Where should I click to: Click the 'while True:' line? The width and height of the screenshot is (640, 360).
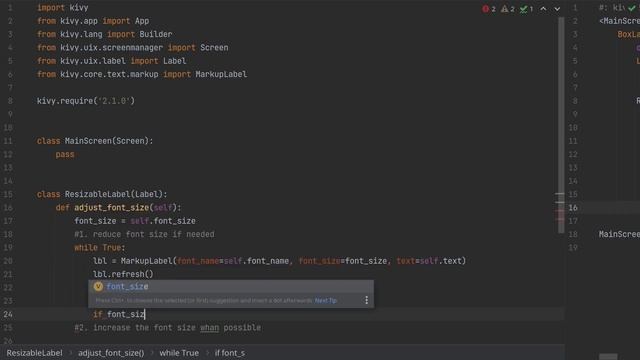point(100,248)
